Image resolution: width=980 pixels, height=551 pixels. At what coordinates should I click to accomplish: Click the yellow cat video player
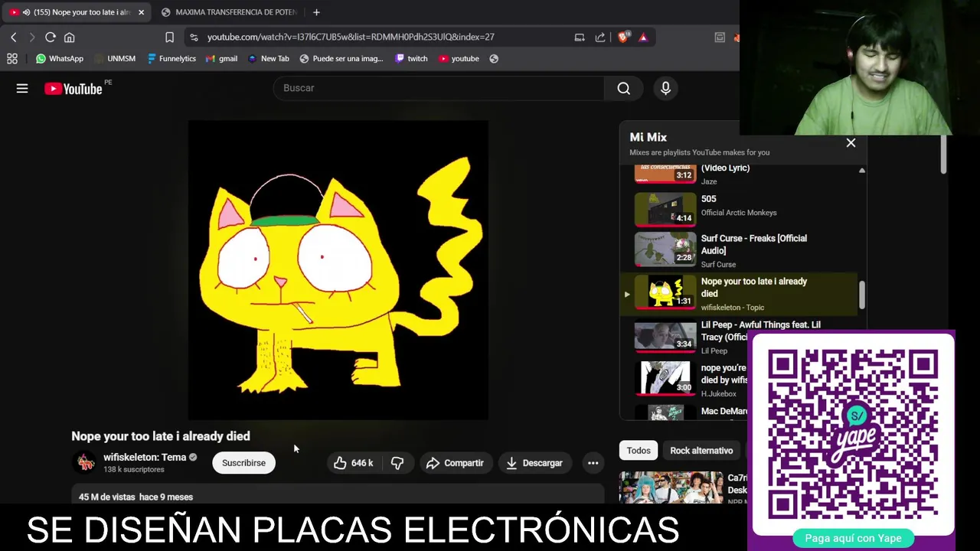click(338, 269)
